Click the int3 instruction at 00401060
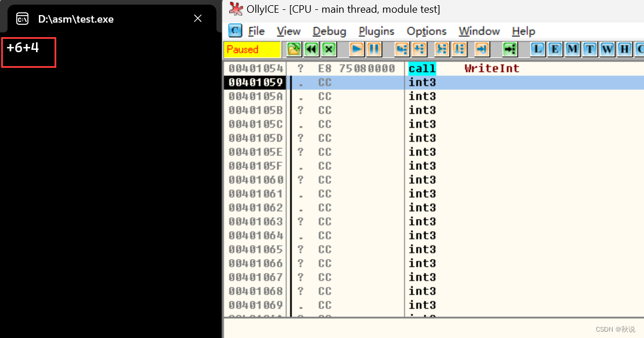 (x=422, y=180)
